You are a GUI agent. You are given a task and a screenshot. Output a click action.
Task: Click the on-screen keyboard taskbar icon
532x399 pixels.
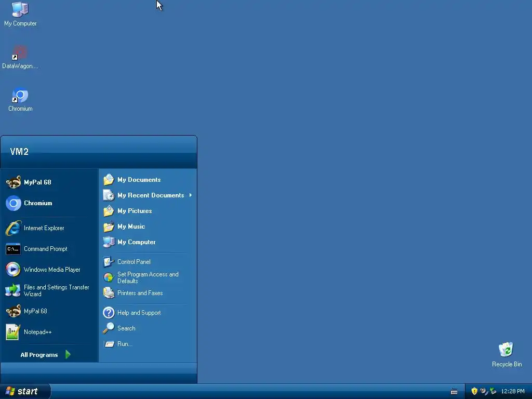pyautogui.click(x=454, y=392)
